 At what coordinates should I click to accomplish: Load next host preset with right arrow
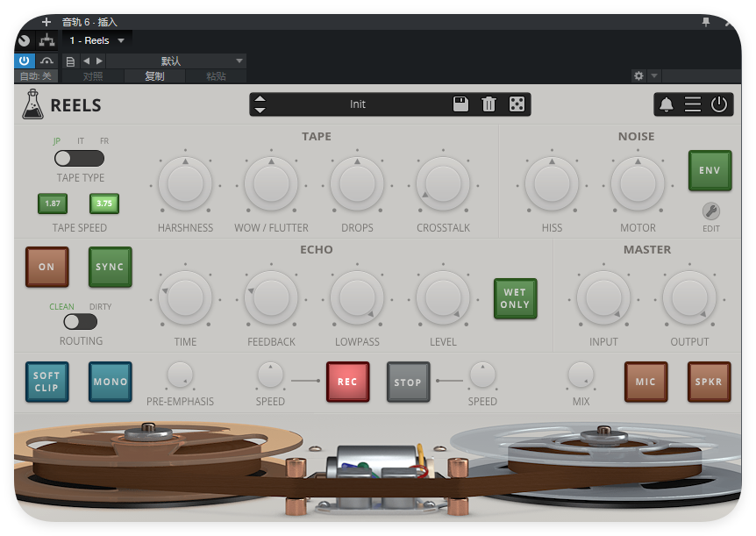point(99,61)
